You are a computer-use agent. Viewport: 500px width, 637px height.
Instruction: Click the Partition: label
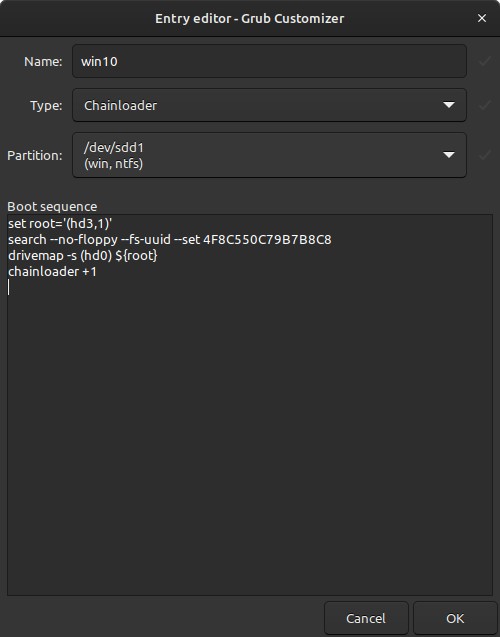pyautogui.click(x=35, y=155)
